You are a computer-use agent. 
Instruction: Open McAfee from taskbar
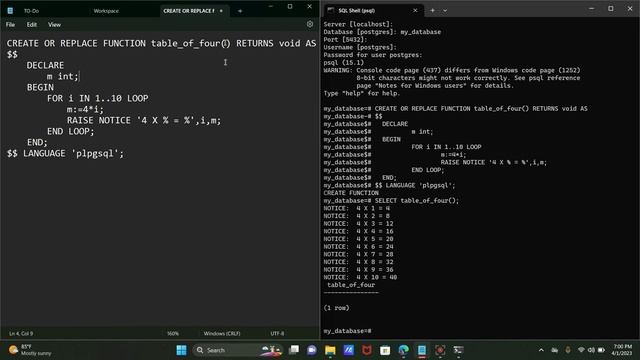point(367,350)
